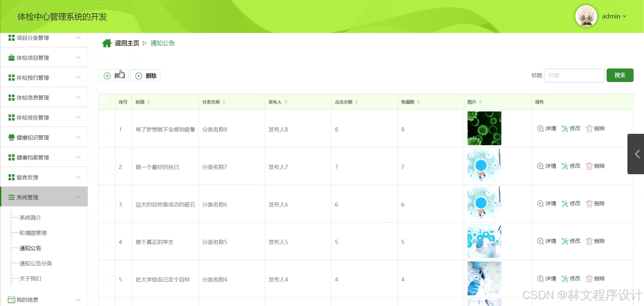
Task: Click the 项目分类管理 grid icon
Action: [x=11, y=38]
